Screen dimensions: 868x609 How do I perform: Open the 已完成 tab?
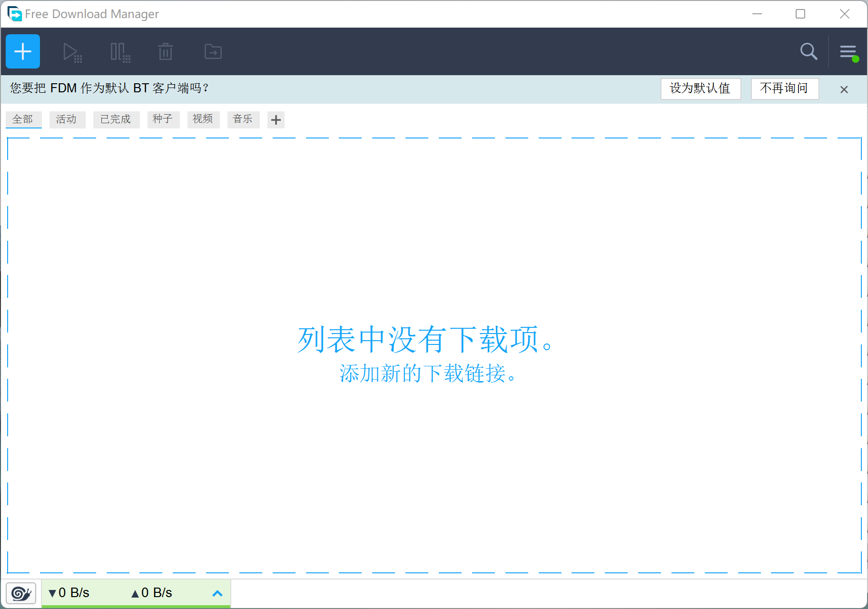pos(116,119)
